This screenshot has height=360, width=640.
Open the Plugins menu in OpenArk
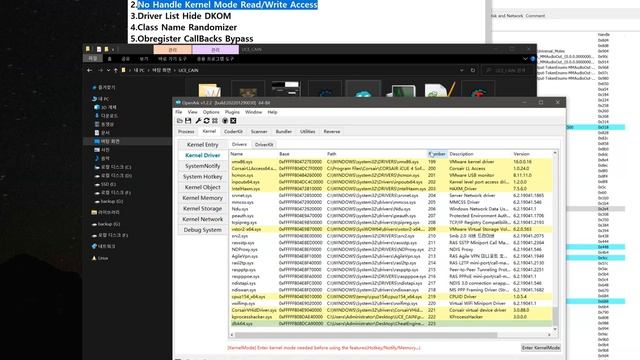click(x=232, y=112)
